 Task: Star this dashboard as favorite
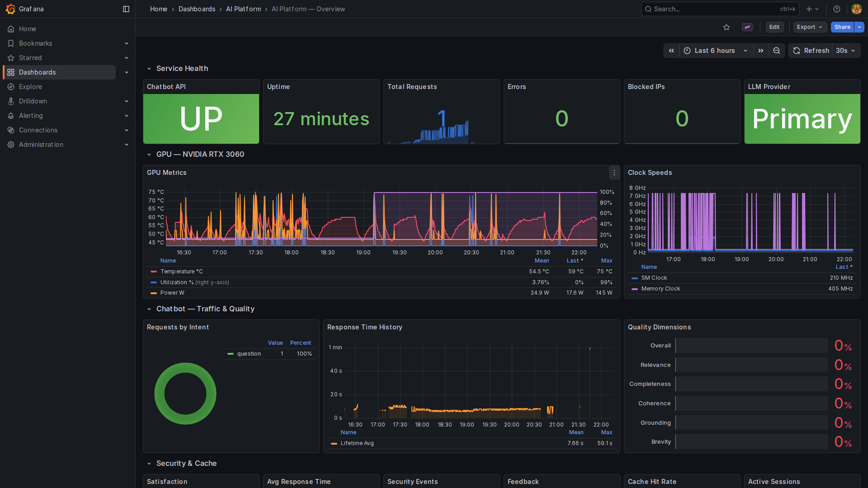tap(726, 27)
